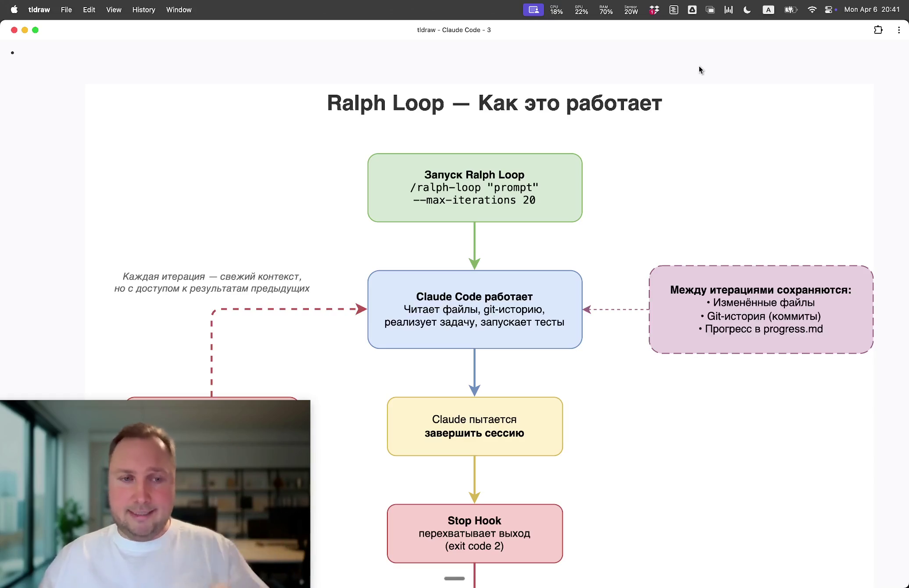The height and width of the screenshot is (588, 909).
Task: Close the tldraw window
Action: click(14, 30)
